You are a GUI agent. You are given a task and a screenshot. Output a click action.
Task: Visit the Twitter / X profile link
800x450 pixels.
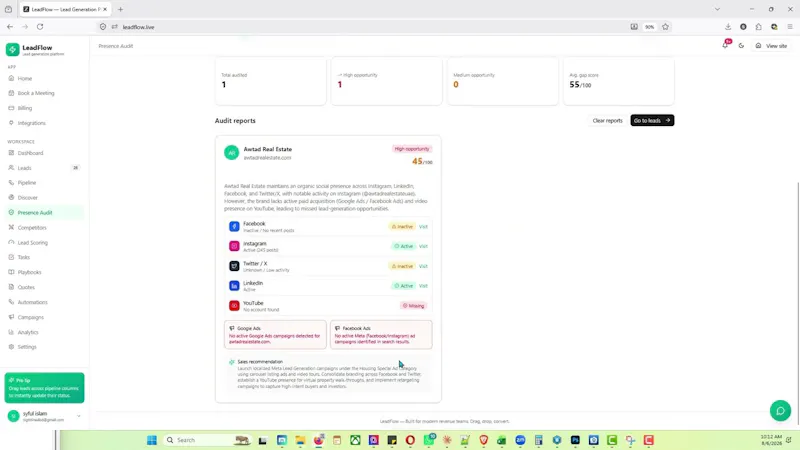coord(423,266)
